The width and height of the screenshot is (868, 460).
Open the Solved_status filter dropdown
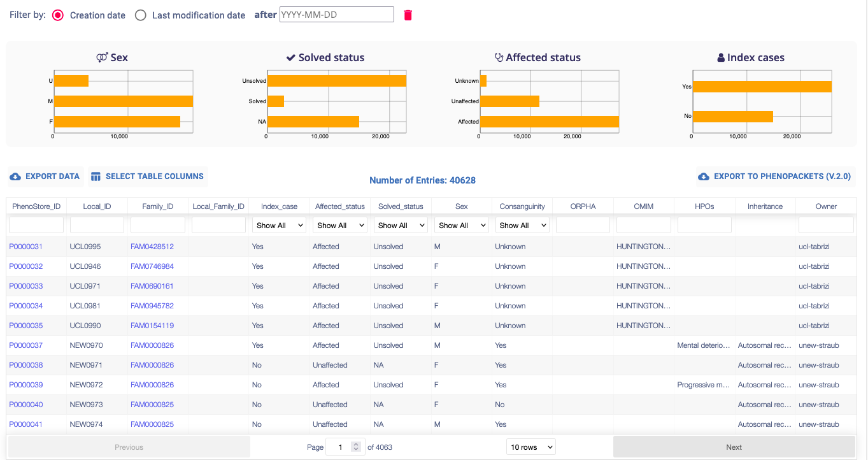(x=401, y=225)
